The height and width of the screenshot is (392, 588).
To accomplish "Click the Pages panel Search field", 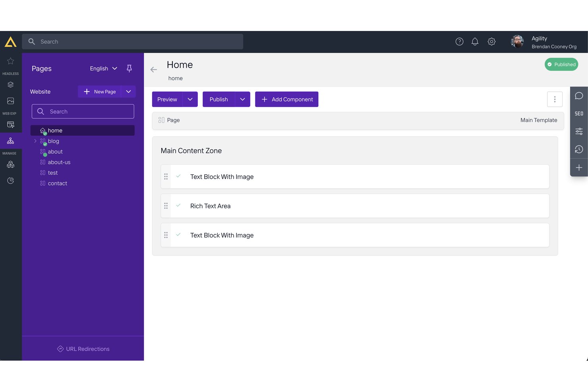I will (x=83, y=111).
